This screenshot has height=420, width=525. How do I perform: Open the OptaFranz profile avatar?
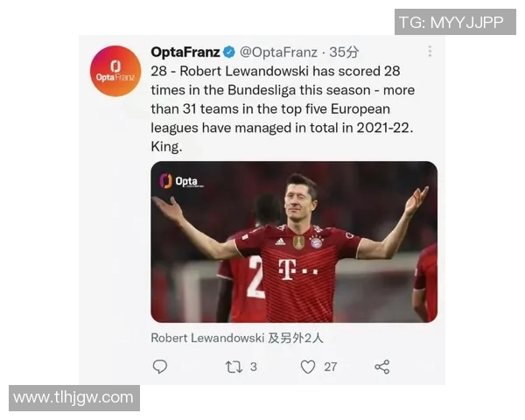[x=115, y=72]
